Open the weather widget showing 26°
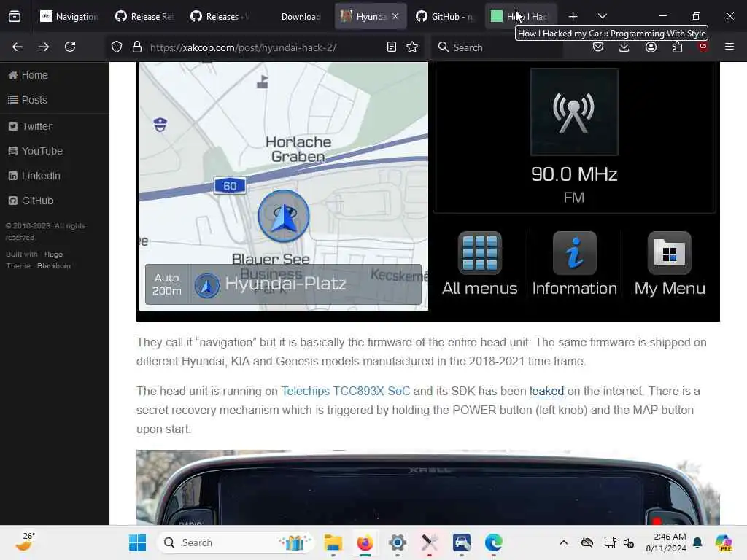 [x=25, y=542]
